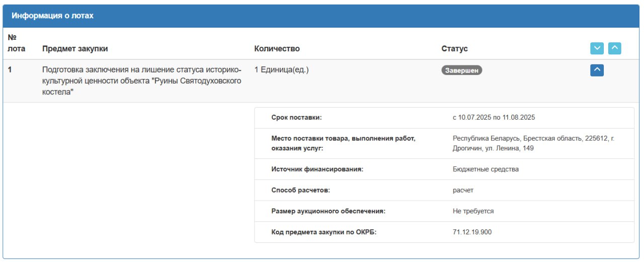Click the "№ лота" column header
Image resolution: width=644 pixels, height=262 pixels.
click(x=16, y=43)
